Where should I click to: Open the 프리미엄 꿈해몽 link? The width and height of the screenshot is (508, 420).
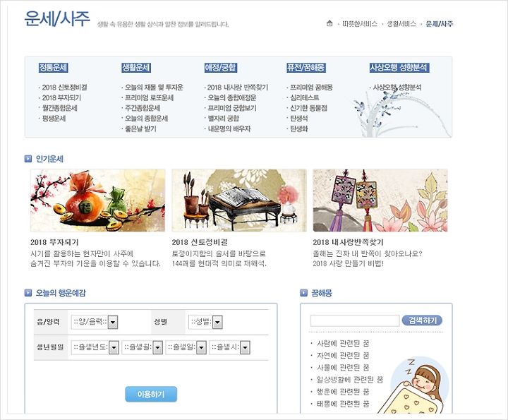click(311, 87)
